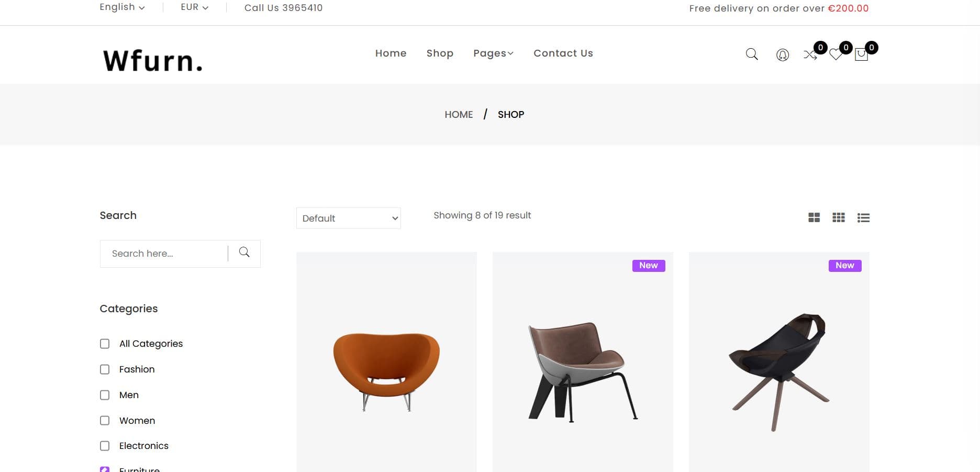Enable the Electronics category checkbox
This screenshot has width=980, height=472.
tap(105, 446)
